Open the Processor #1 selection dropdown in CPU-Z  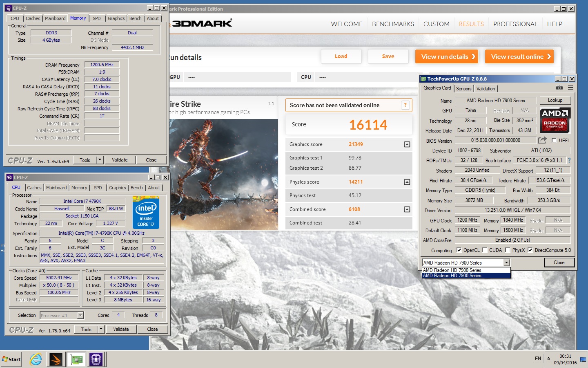tap(80, 315)
